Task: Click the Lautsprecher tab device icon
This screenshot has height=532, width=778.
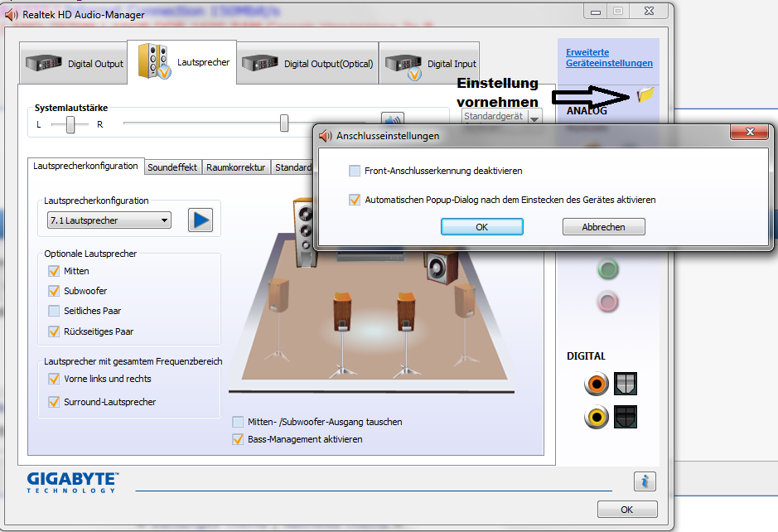Action: (x=154, y=61)
